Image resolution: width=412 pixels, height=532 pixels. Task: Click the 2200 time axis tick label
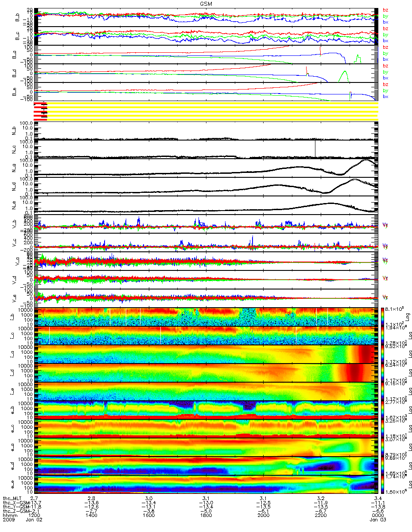[320, 516]
